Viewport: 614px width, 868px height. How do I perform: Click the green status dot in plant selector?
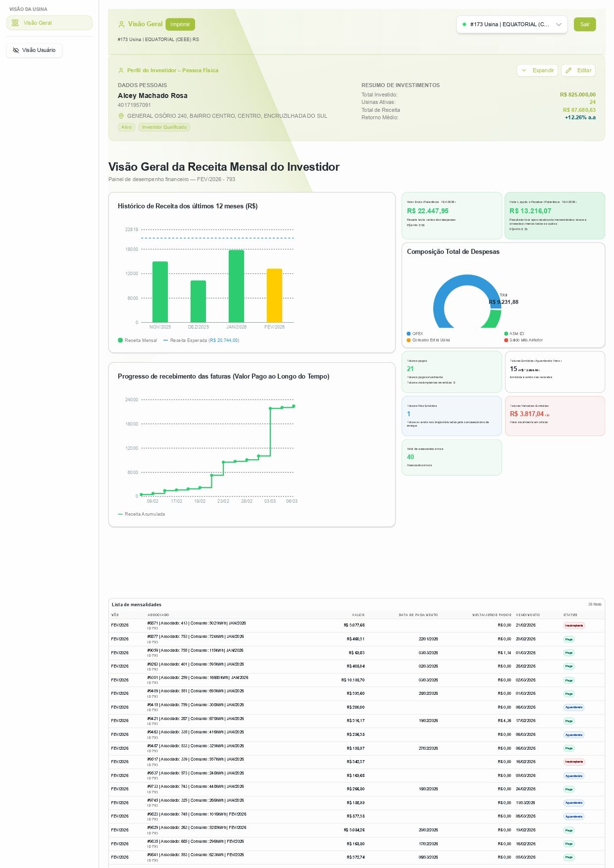click(464, 24)
